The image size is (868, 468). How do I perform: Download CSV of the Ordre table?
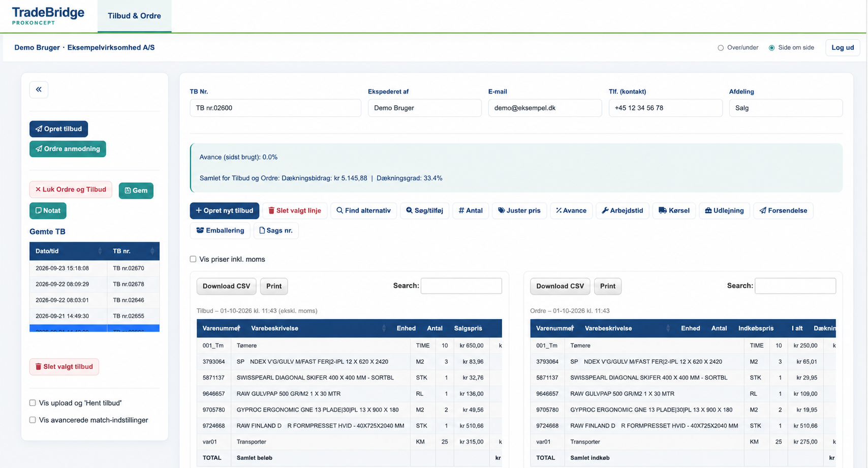560,286
